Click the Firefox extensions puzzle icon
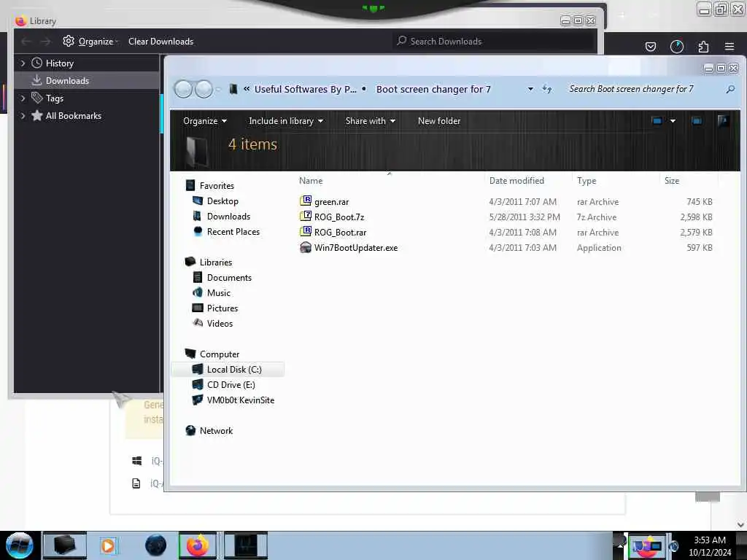This screenshot has width=747, height=560. [x=703, y=47]
